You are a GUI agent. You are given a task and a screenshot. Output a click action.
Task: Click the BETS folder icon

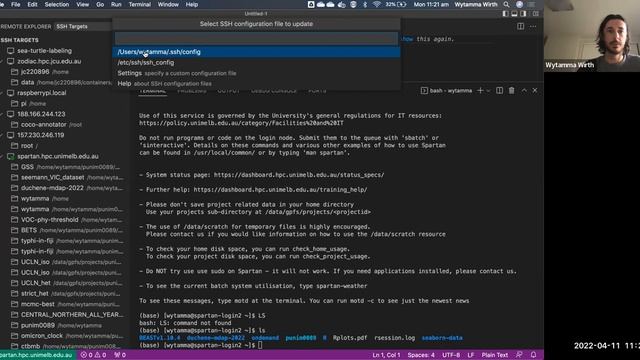[15, 230]
